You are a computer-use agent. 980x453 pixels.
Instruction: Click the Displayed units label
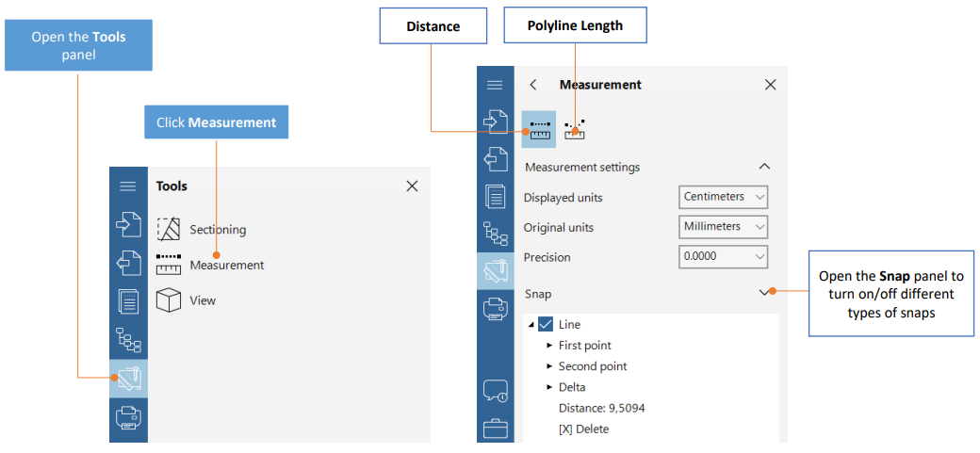pos(563,198)
